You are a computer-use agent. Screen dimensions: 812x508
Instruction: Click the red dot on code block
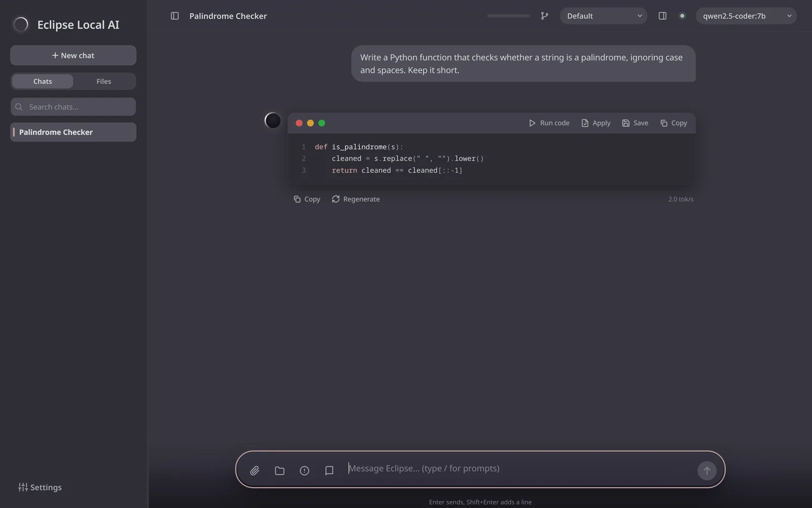tap(299, 123)
